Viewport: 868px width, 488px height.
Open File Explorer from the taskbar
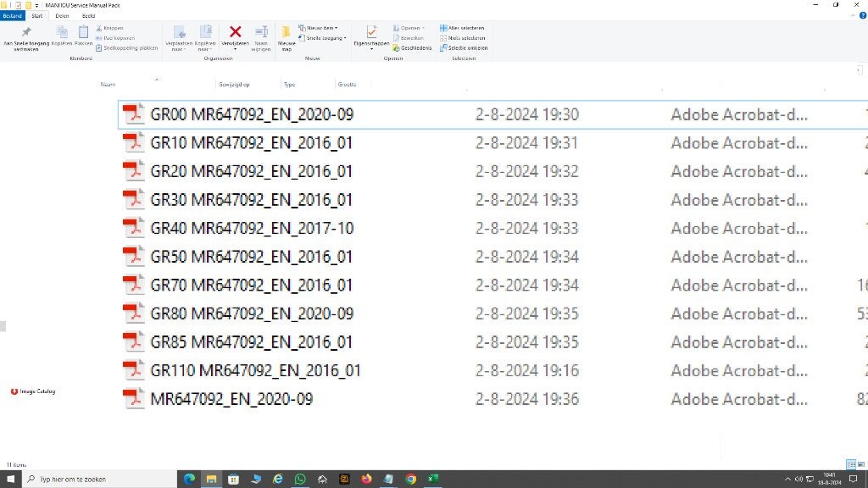point(211,480)
